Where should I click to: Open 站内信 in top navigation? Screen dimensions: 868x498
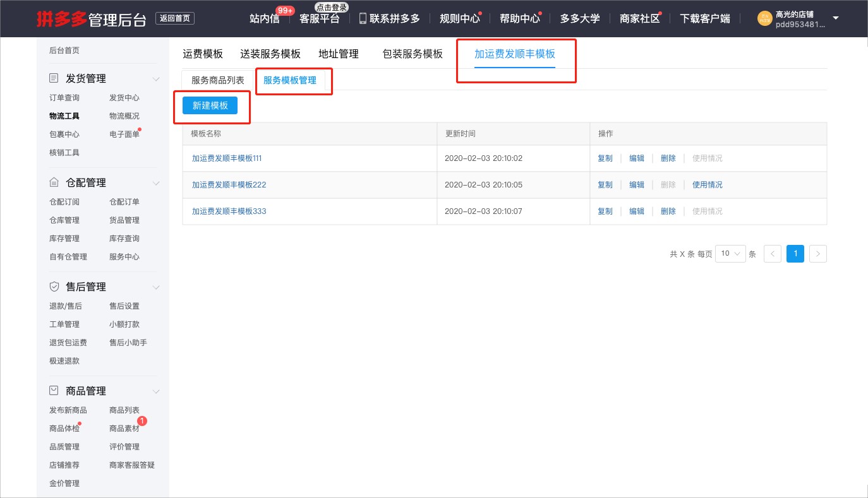pos(265,19)
